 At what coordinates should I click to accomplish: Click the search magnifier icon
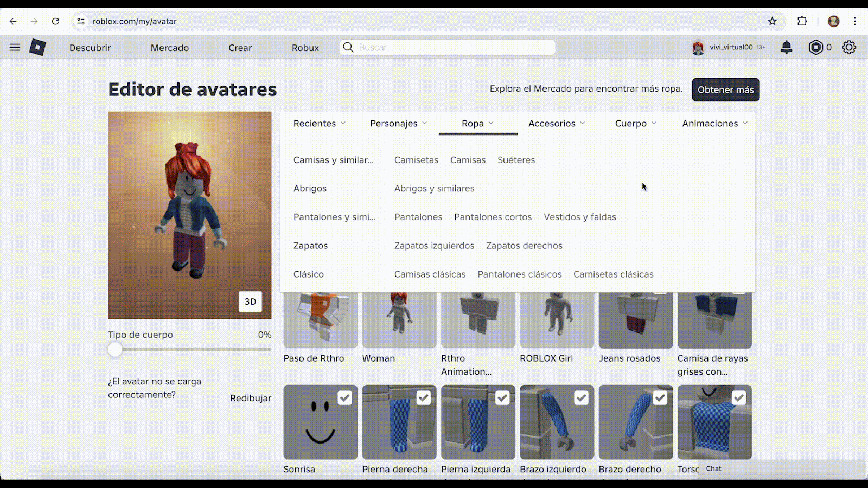[349, 47]
